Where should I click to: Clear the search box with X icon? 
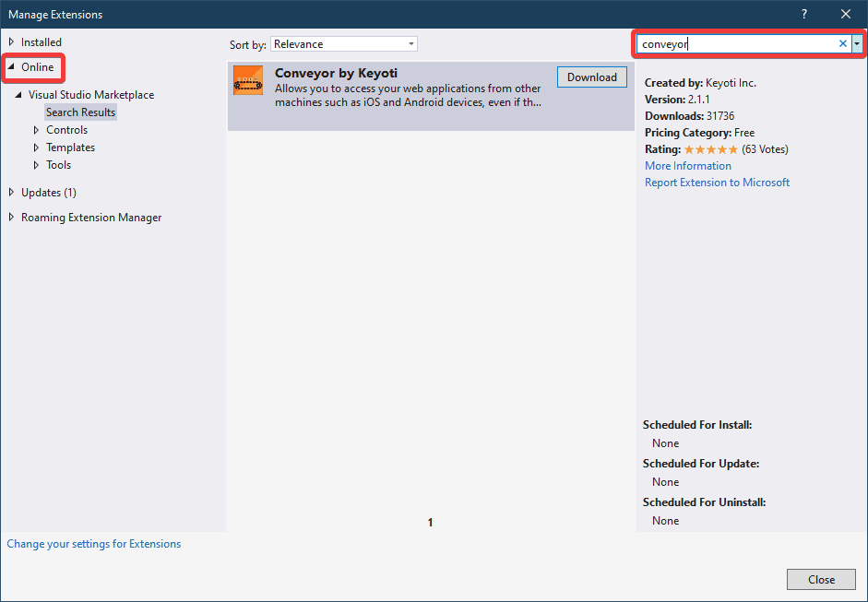(x=842, y=43)
